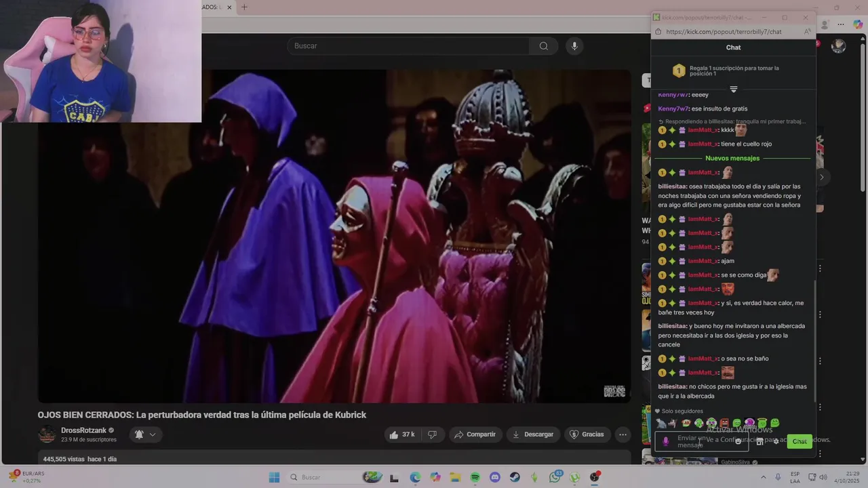Open the DrossRotzank channel name link
The image size is (868, 488).
[x=83, y=430]
